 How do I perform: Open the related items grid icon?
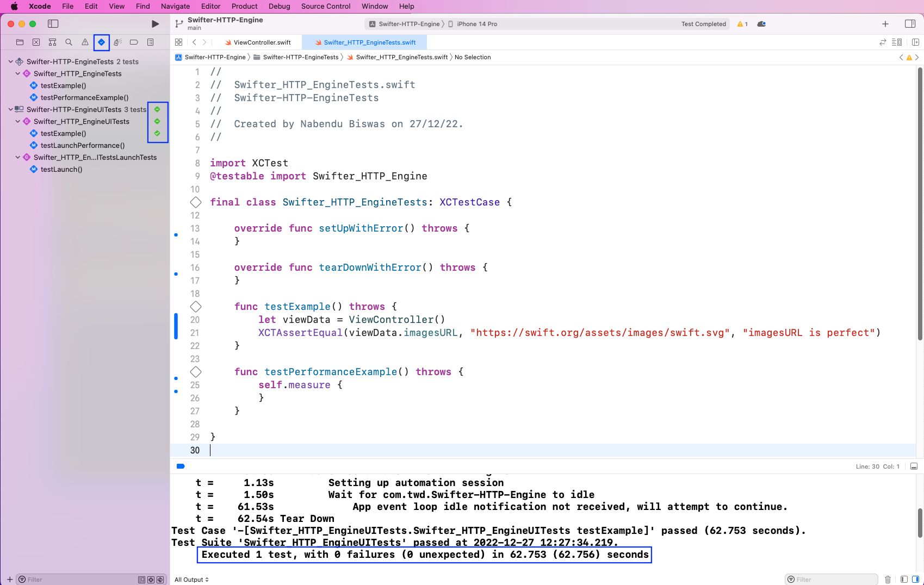point(178,42)
